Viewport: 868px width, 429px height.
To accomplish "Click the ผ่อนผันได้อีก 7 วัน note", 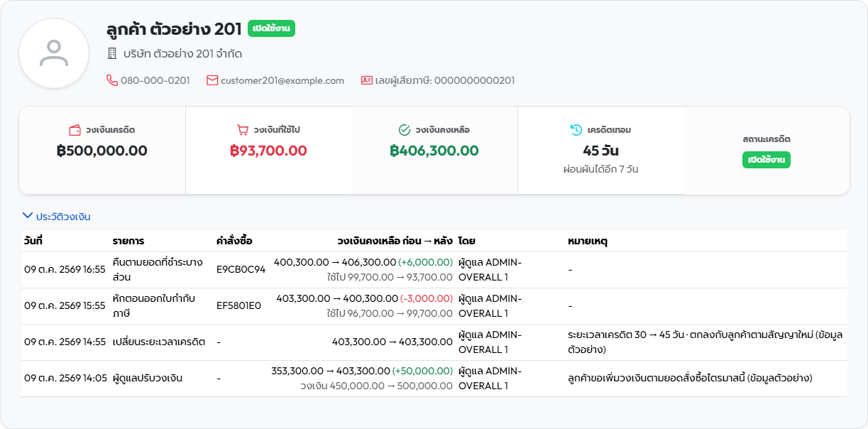I will click(x=600, y=169).
